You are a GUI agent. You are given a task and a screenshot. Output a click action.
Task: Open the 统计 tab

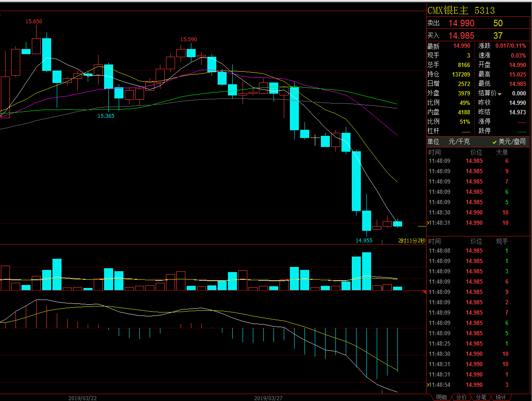tap(501, 397)
